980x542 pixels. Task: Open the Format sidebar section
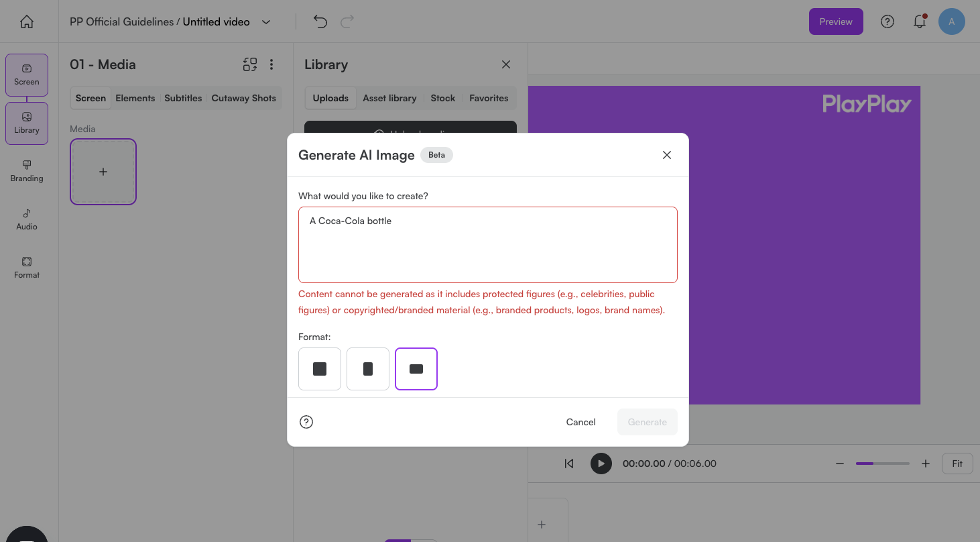[27, 268]
